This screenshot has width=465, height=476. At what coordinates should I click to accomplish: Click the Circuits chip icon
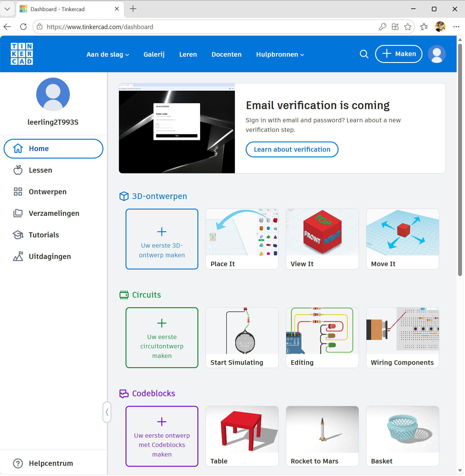(x=124, y=295)
